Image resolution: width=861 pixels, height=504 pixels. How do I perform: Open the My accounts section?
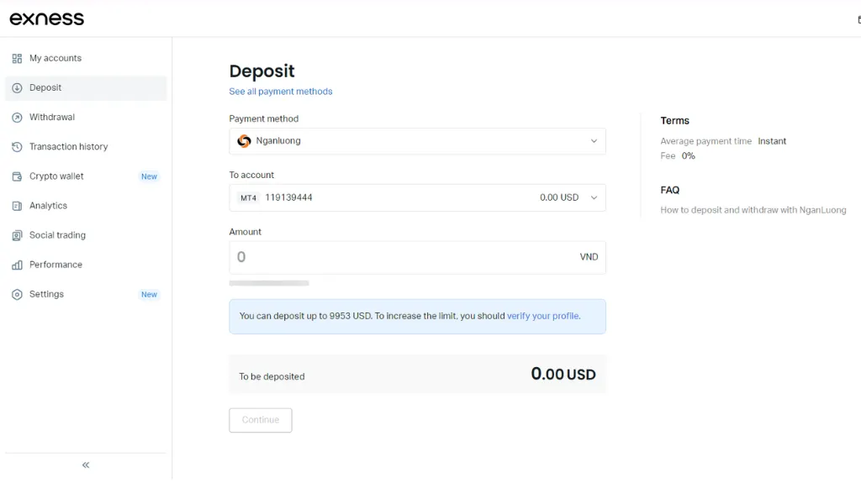pyautogui.click(x=55, y=58)
